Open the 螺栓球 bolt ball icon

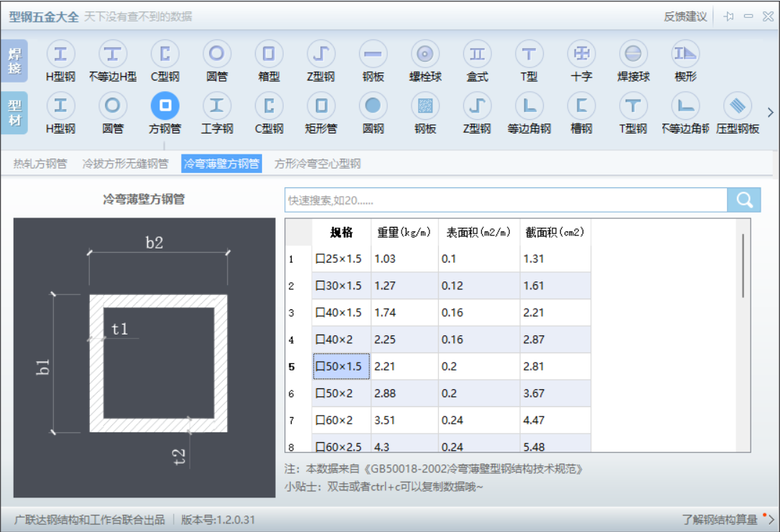coord(424,54)
